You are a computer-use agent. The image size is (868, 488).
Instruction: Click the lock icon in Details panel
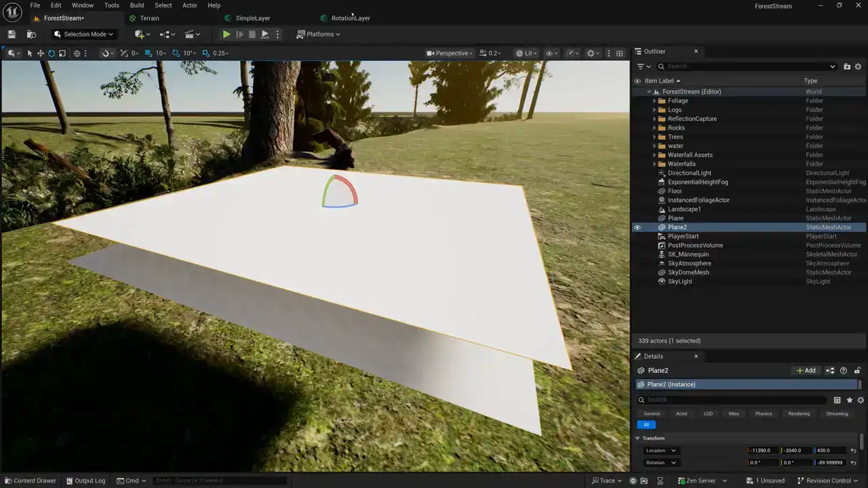[857, 371]
